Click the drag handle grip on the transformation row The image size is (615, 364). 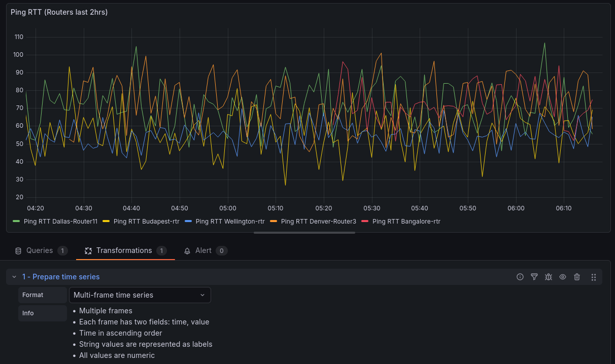(x=593, y=277)
